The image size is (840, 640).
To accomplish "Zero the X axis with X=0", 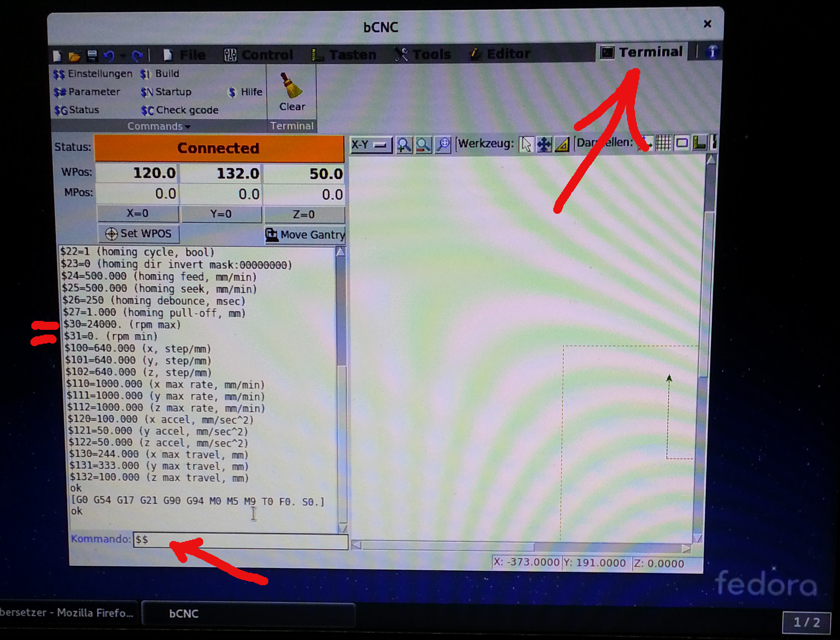I will pyautogui.click(x=138, y=213).
